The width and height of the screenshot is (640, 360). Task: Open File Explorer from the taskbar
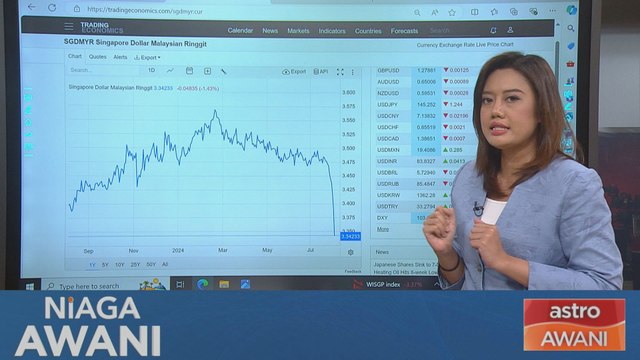[224, 284]
